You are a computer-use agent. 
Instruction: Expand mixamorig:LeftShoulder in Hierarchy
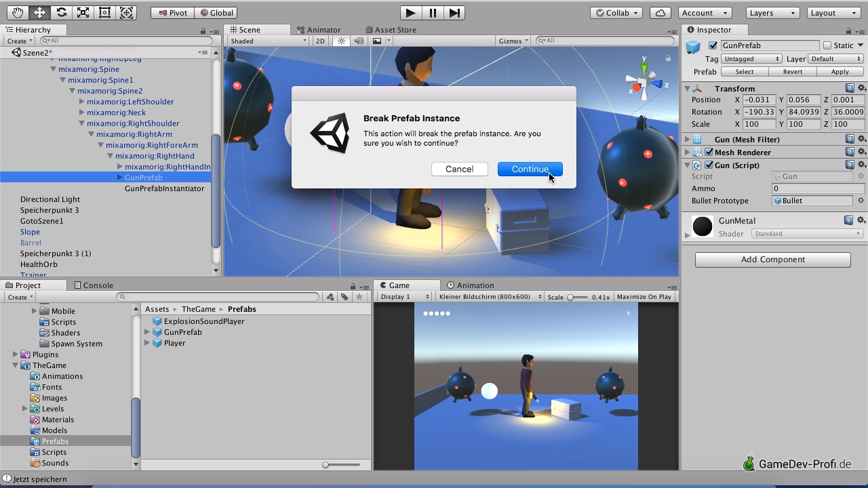[x=82, y=102]
